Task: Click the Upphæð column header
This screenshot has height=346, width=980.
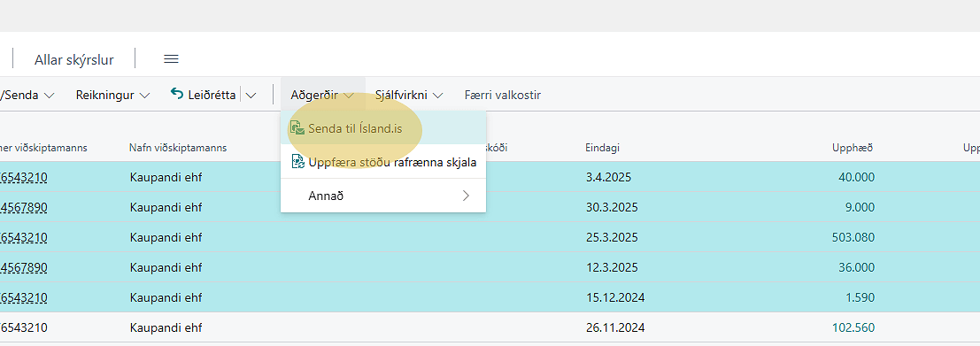Action: click(x=853, y=148)
